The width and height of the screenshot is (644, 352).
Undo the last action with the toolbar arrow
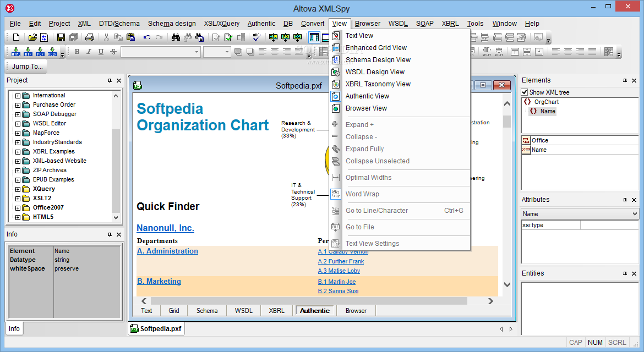[146, 37]
